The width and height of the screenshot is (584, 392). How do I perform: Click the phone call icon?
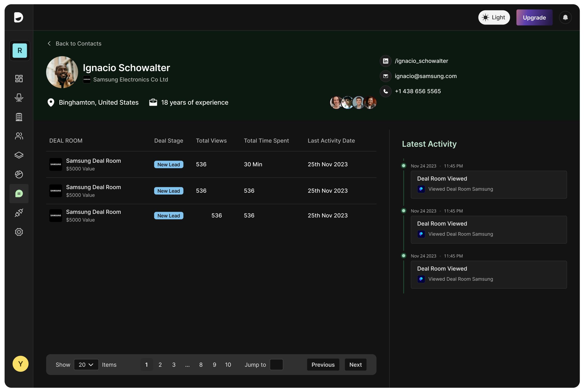386,91
